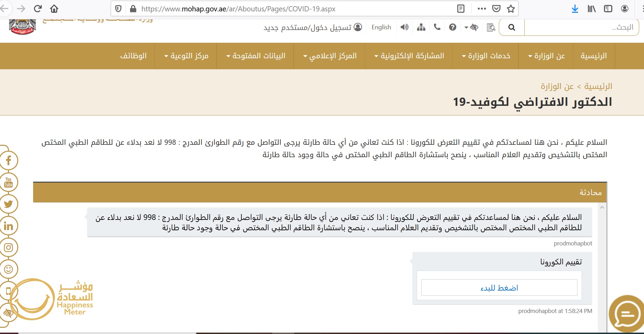Expand the 'عن الوزارة' navigation dropdown
Screen dimensions: 644x334
tap(546, 56)
